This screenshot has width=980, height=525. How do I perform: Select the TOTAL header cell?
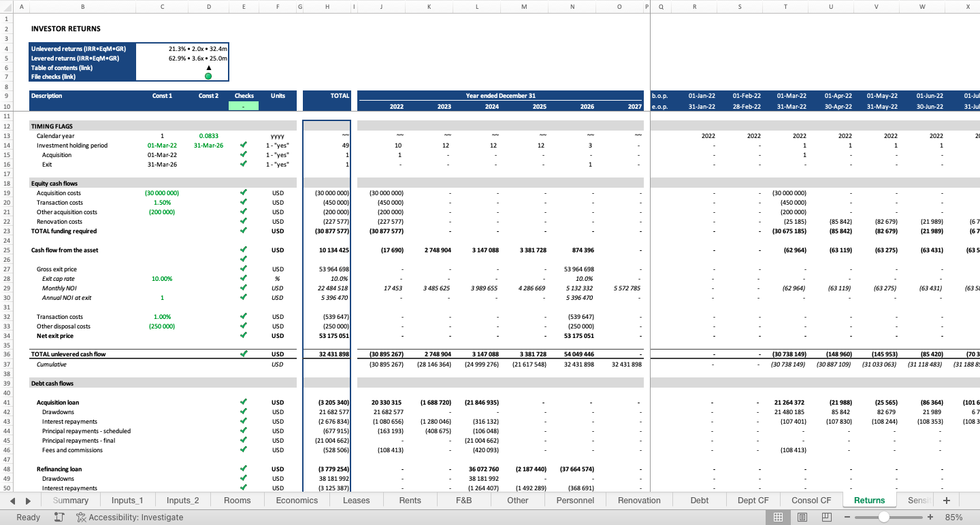coord(327,96)
